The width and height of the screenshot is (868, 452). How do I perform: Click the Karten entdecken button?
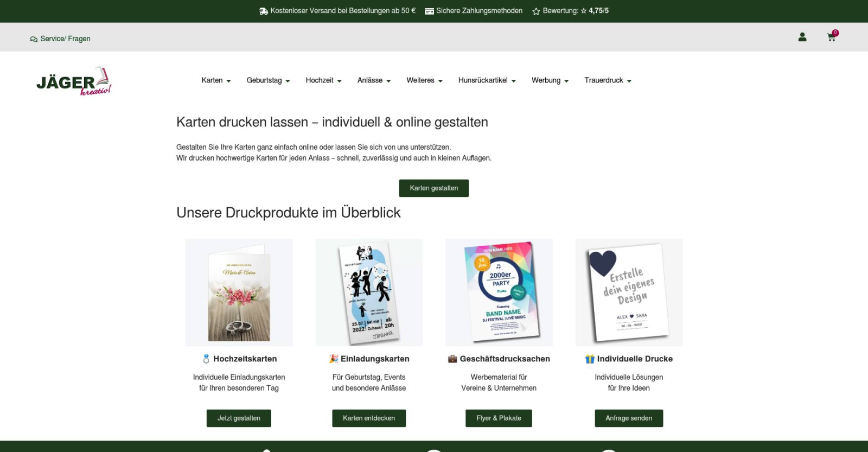click(369, 418)
